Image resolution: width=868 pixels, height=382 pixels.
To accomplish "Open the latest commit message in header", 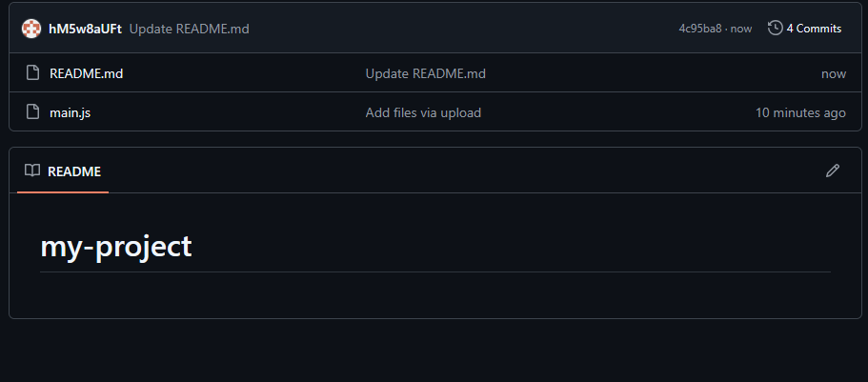I will pos(189,29).
